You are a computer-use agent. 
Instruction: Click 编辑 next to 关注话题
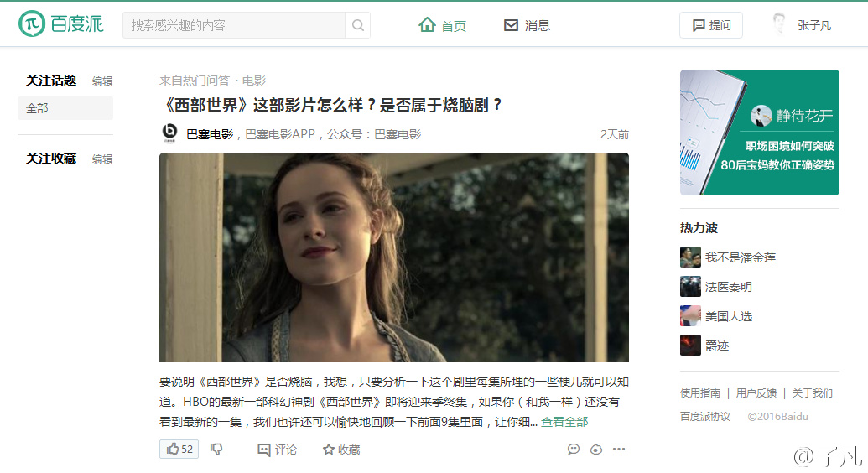[x=101, y=81]
